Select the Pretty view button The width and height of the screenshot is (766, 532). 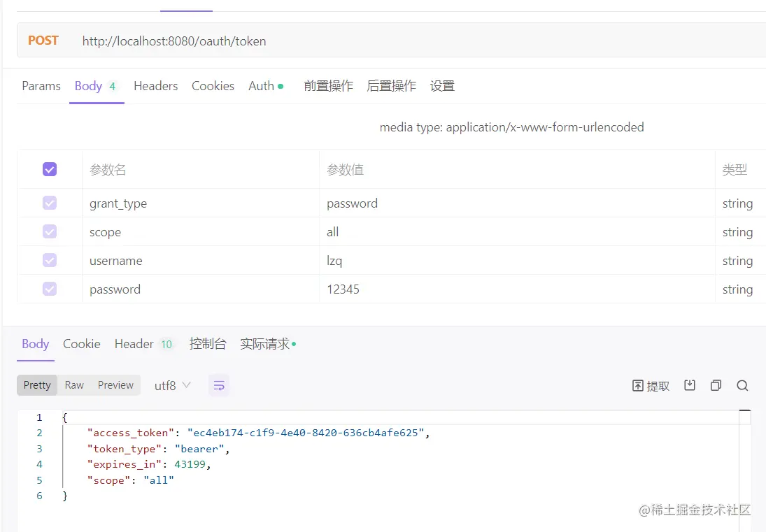(37, 385)
